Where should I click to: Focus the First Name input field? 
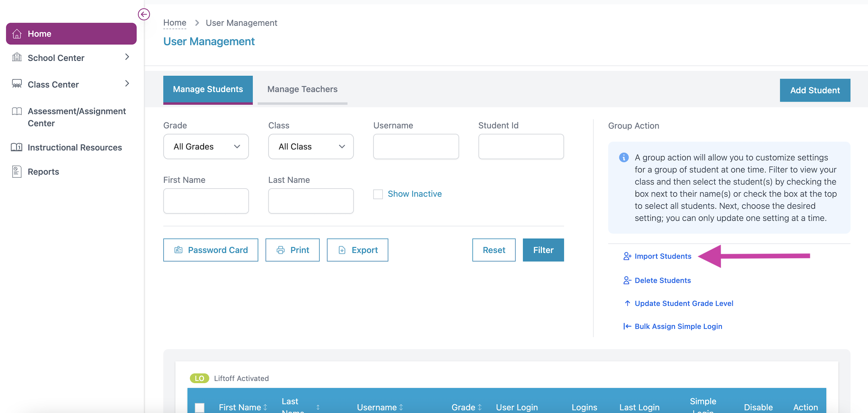click(206, 201)
